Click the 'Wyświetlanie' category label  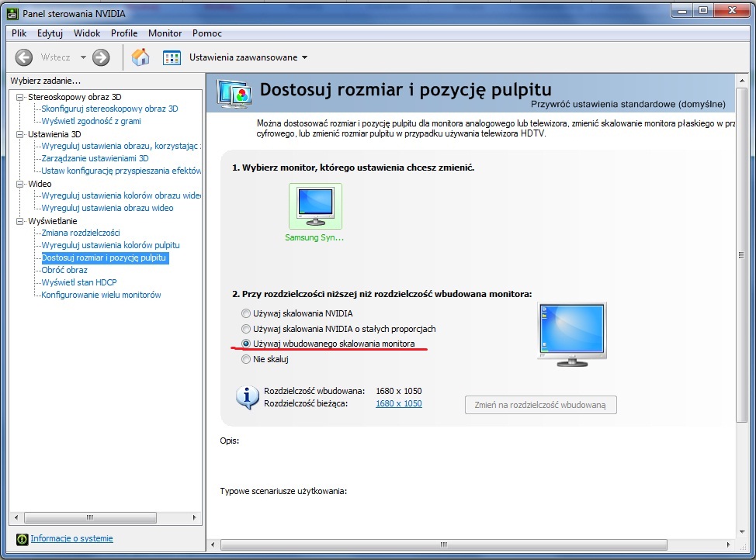click(53, 221)
